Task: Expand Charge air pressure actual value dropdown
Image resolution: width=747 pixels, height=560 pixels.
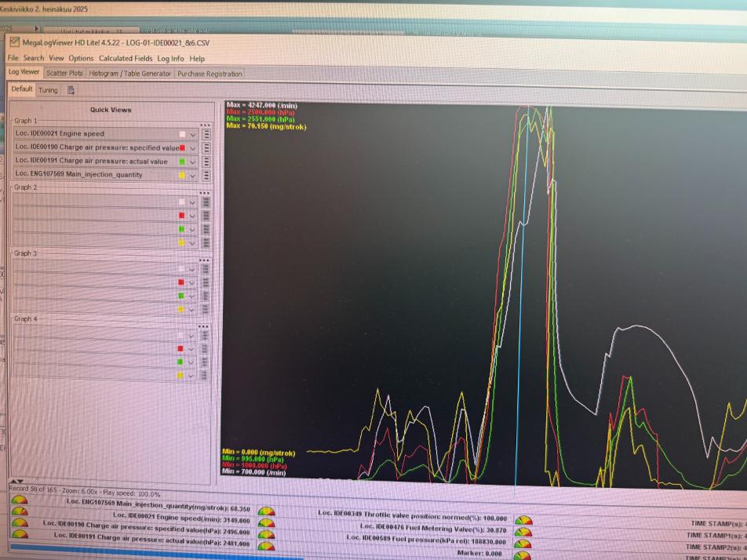Action: tap(193, 162)
